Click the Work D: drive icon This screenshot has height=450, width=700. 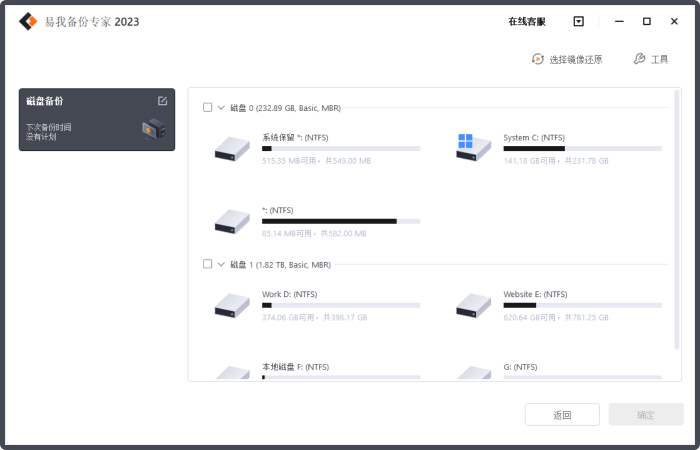[232, 305]
